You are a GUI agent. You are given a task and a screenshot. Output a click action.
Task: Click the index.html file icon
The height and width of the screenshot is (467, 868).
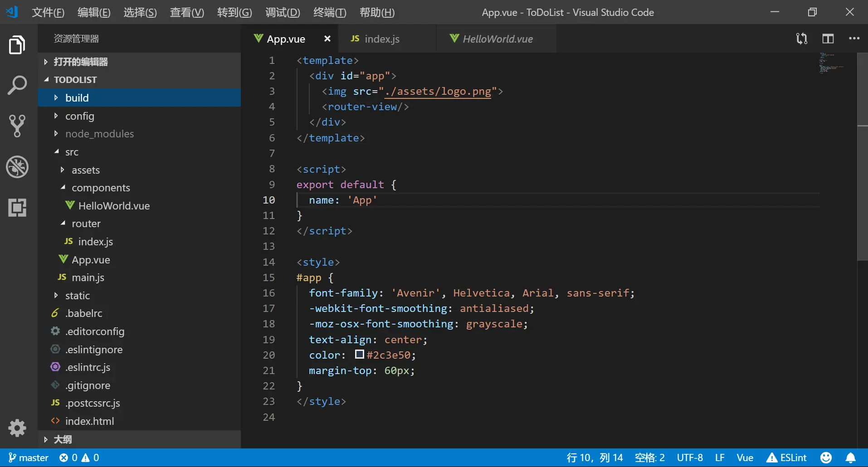55,421
